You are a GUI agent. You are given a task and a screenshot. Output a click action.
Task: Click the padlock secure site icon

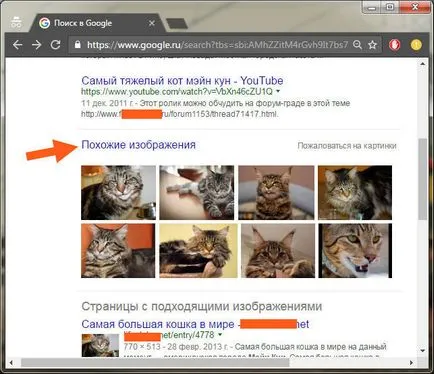[78, 45]
